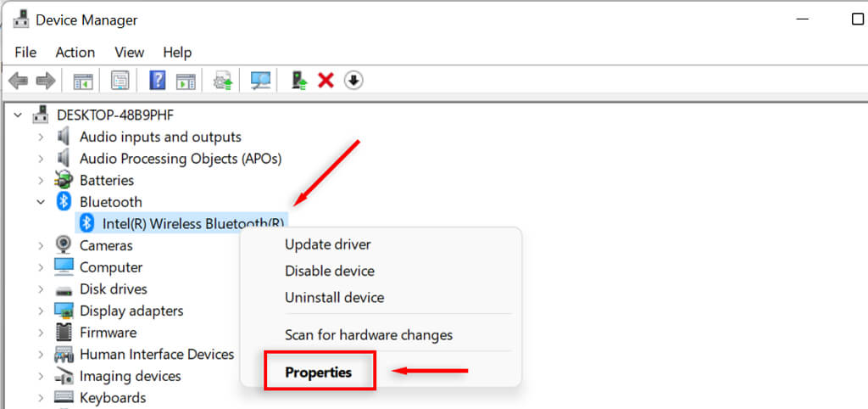Click the Update device driver toolbar icon
The width and height of the screenshot is (868, 409).
click(x=299, y=81)
